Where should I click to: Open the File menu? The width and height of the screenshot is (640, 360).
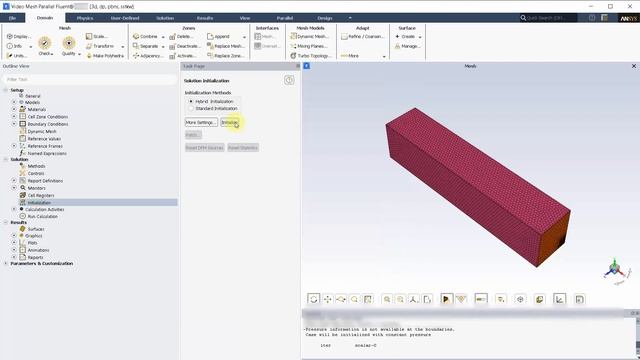click(x=12, y=18)
